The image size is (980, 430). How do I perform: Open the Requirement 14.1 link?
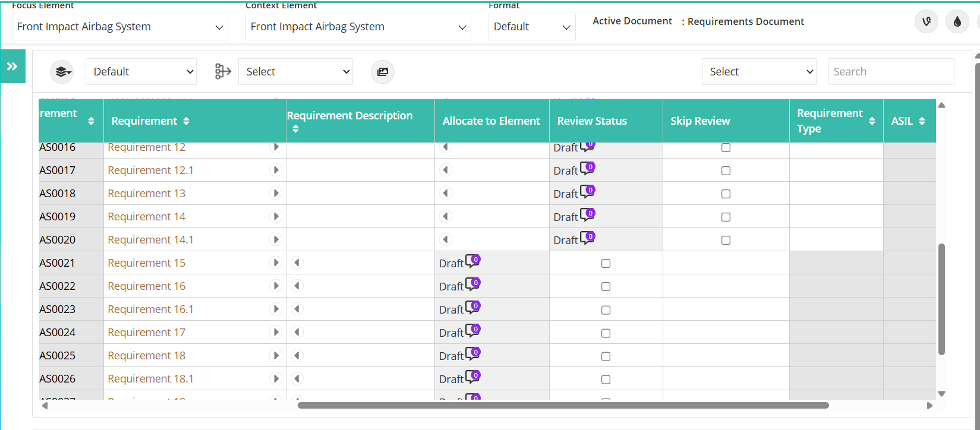(150, 240)
